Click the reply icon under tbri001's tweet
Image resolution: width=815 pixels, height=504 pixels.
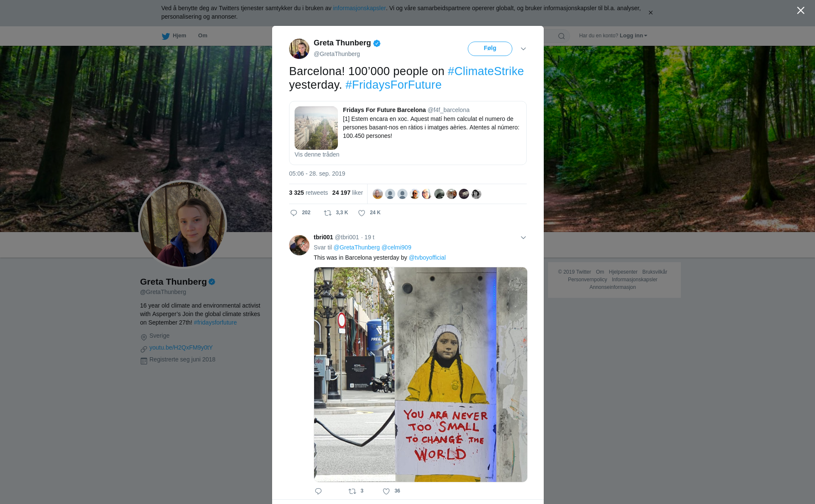coord(318,491)
